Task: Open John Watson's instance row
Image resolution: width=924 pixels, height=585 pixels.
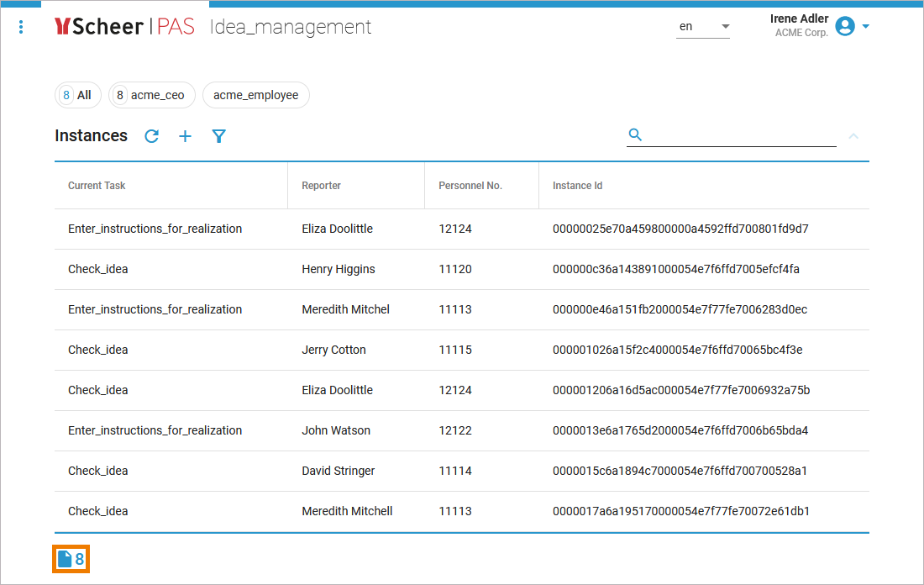Action: click(336, 430)
